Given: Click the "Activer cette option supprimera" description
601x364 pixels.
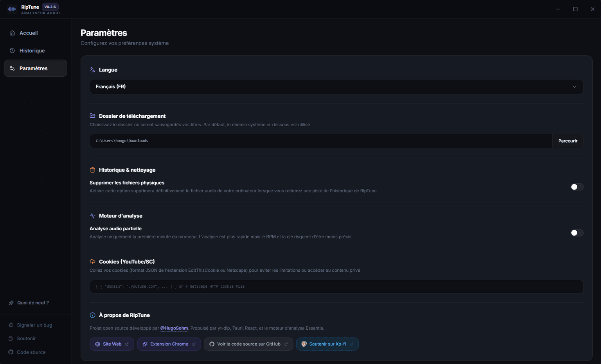Looking at the screenshot, I should (x=233, y=191).
